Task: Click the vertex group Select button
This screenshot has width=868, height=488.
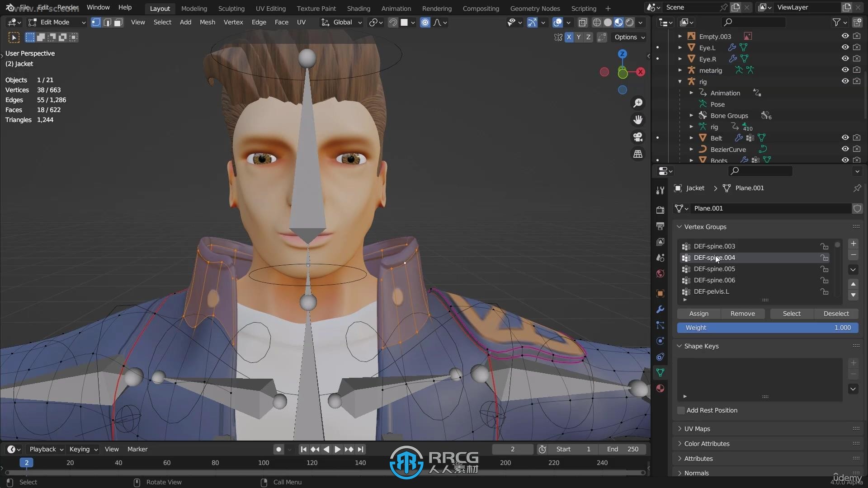Action: 792,314
